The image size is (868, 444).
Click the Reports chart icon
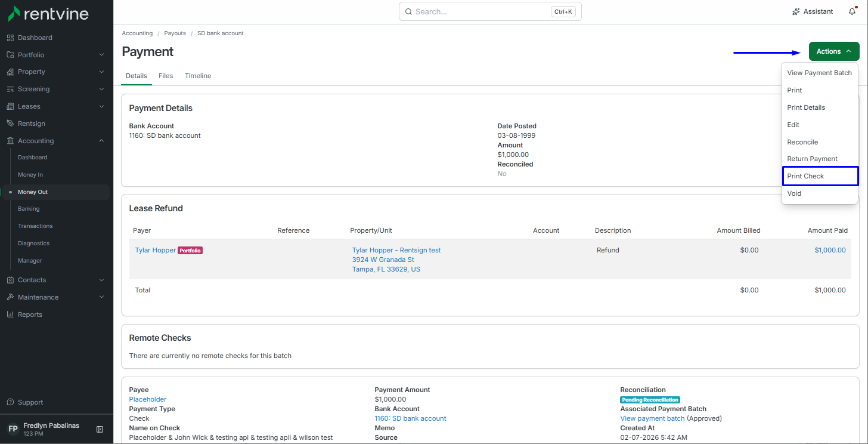pos(10,314)
